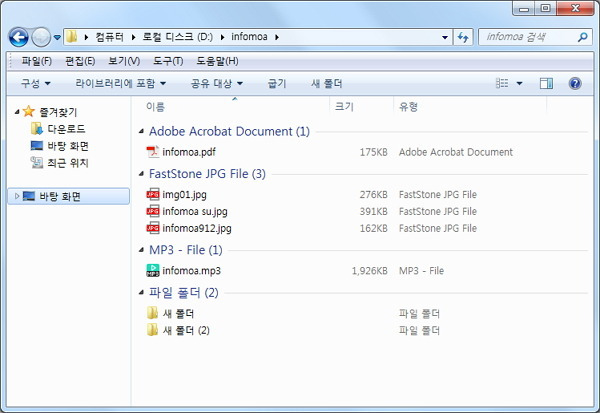
Task: Open 최근 위치 in favorites
Action: [x=68, y=163]
